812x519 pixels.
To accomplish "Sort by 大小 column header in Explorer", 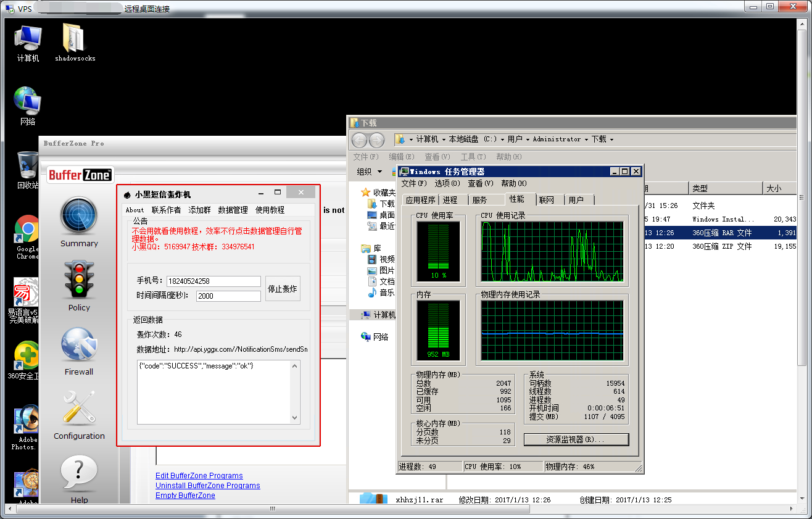I will [x=780, y=188].
